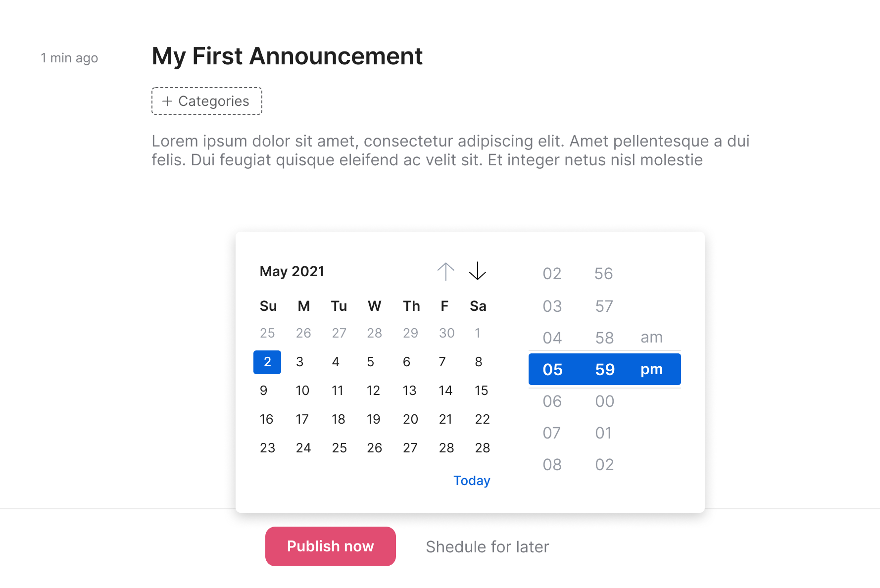Screen dimensions: 880x588
Task: Open the May 2021 month label
Action: 292,271
